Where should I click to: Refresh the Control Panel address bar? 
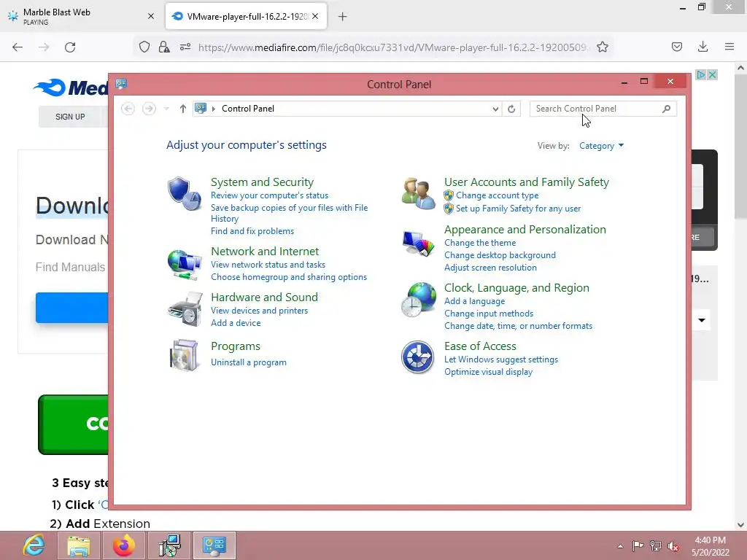pos(511,109)
